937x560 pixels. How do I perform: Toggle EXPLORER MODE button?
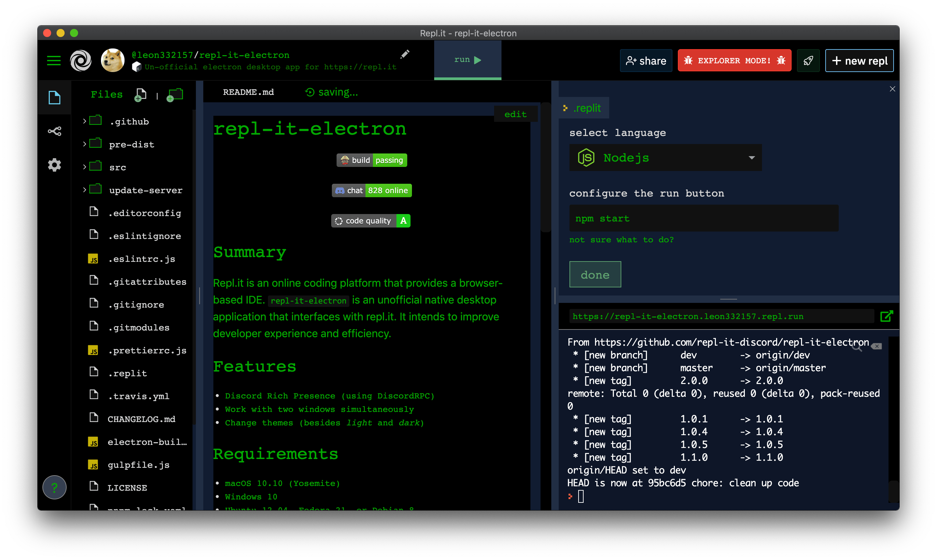734,61
